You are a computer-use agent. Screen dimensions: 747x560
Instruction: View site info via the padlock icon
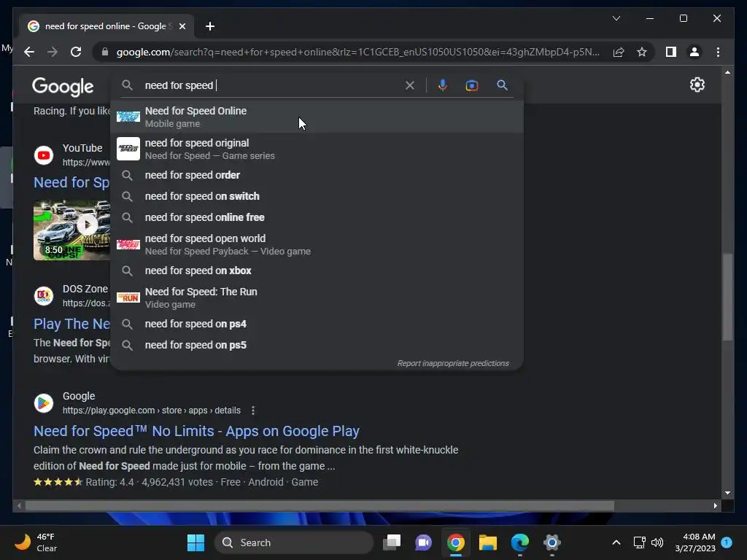click(105, 52)
